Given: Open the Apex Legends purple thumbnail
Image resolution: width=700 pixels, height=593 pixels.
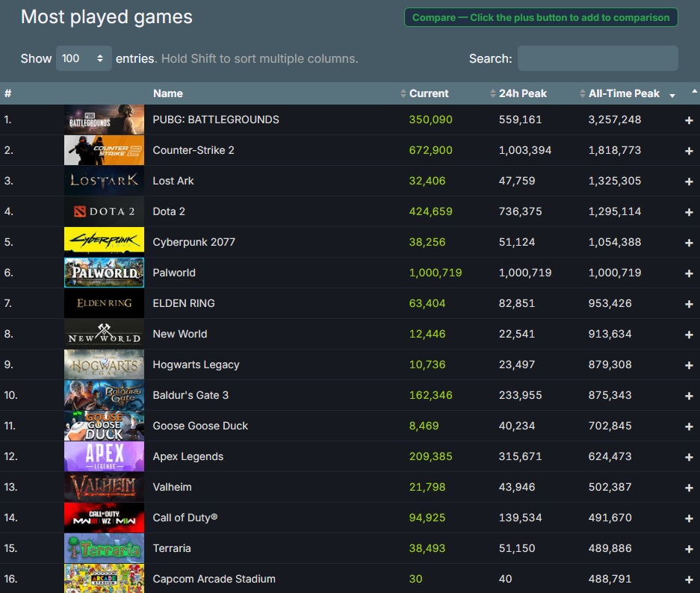Looking at the screenshot, I should [104, 456].
